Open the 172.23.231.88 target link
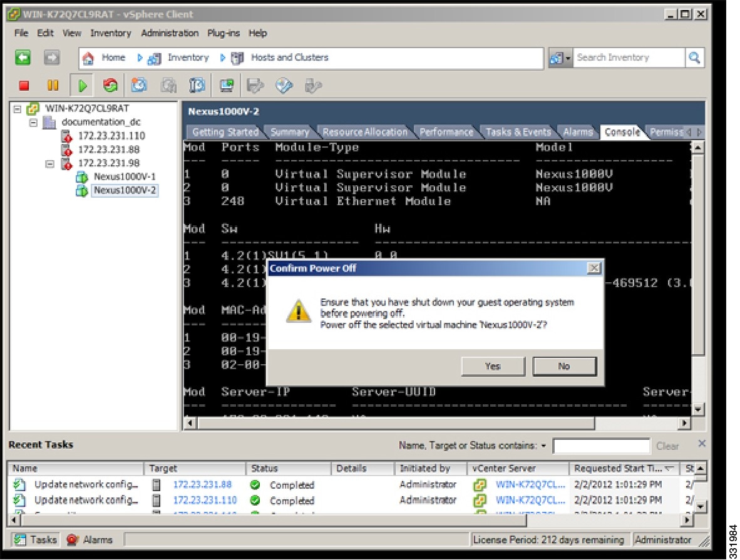740x560 pixels. pyautogui.click(x=202, y=484)
